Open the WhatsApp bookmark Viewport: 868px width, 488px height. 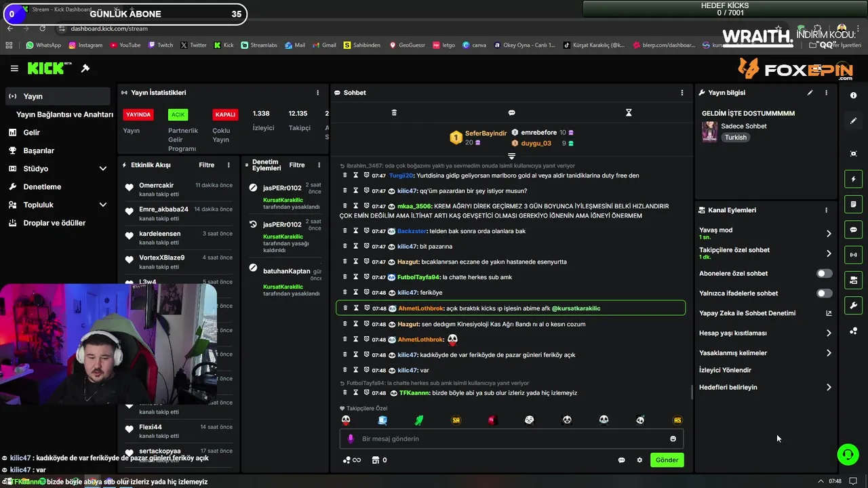point(43,45)
